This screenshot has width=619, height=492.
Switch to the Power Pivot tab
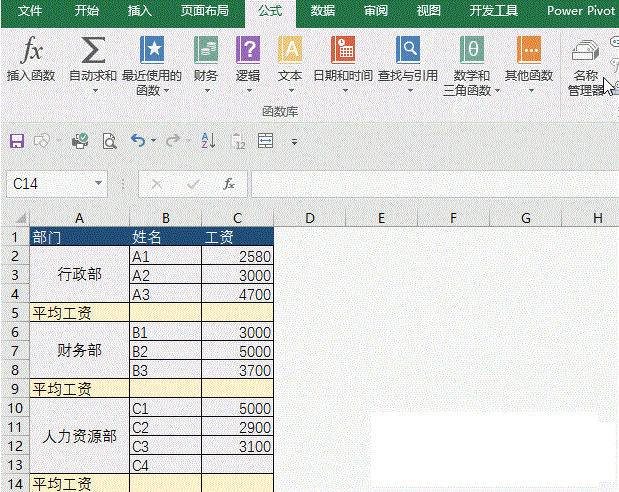coord(581,11)
